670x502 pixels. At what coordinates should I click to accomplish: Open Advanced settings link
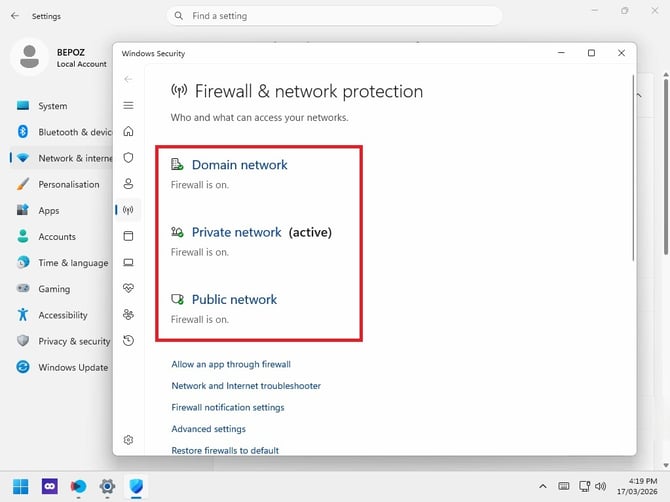tap(209, 429)
